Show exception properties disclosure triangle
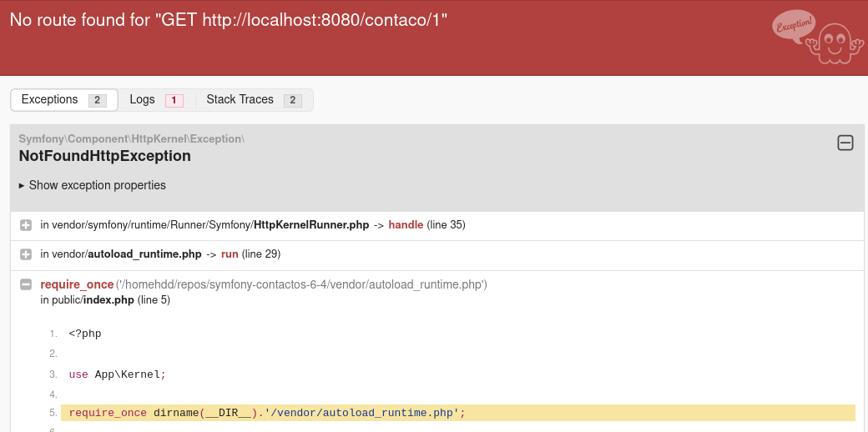Image resolution: width=868 pixels, height=432 pixels. 22,185
